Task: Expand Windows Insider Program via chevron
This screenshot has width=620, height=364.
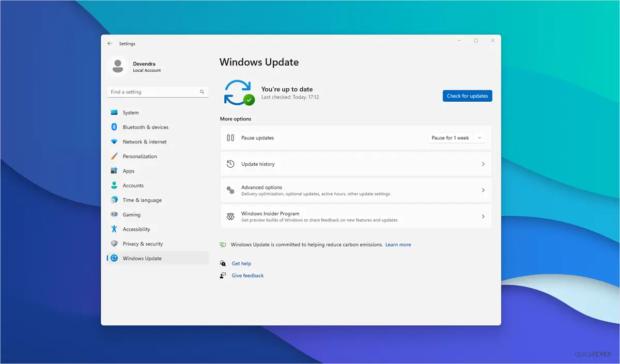Action: (x=483, y=216)
